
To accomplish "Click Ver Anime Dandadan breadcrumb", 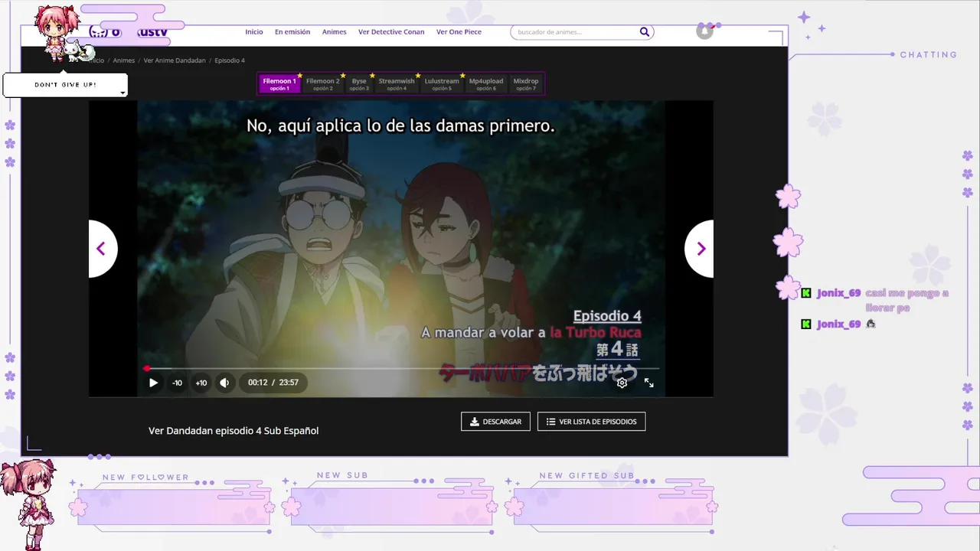I will click(x=175, y=60).
